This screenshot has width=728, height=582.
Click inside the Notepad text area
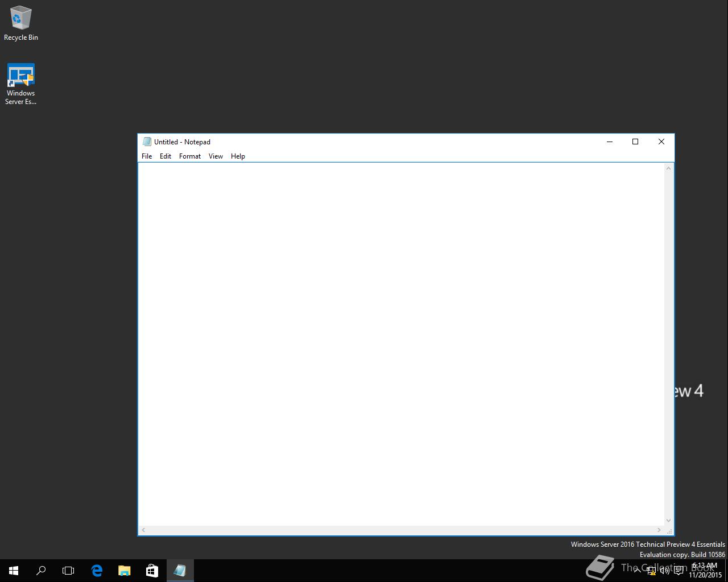point(402,344)
